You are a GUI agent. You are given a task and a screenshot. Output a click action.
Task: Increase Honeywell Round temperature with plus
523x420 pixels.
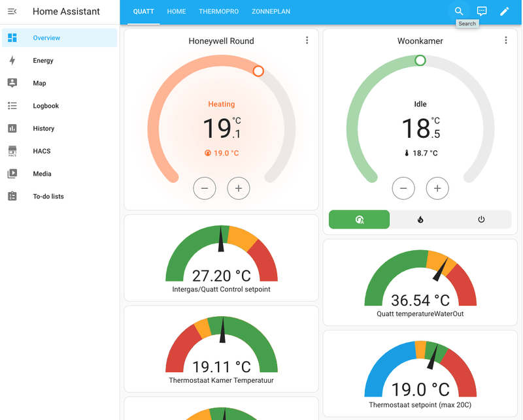click(239, 188)
